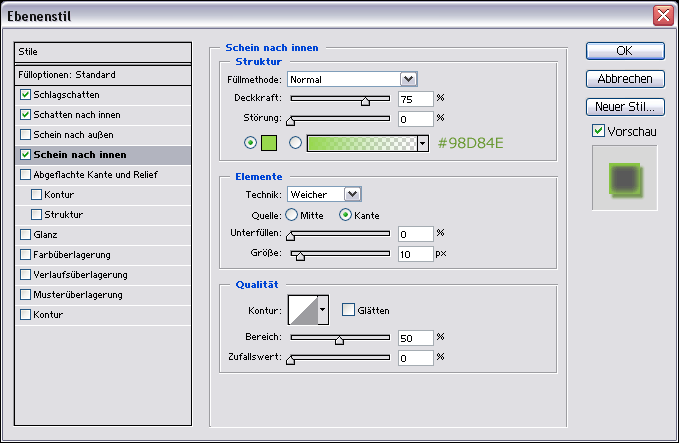Open the gradient picker dropdown arrow
Viewport: 679px width, 443px height.
click(x=423, y=143)
